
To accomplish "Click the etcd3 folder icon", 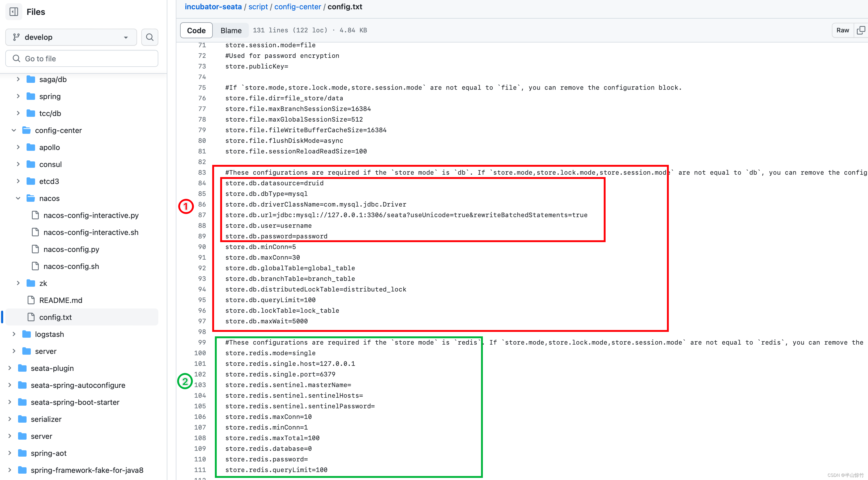I will [x=31, y=181].
